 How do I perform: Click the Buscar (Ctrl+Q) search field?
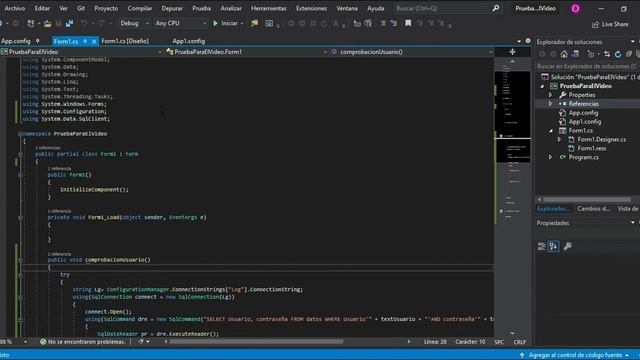pos(447,8)
